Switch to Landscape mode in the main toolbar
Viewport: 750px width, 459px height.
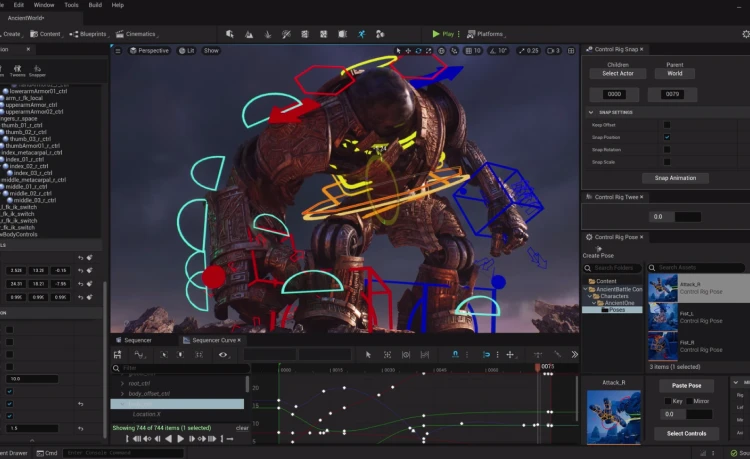(x=249, y=34)
